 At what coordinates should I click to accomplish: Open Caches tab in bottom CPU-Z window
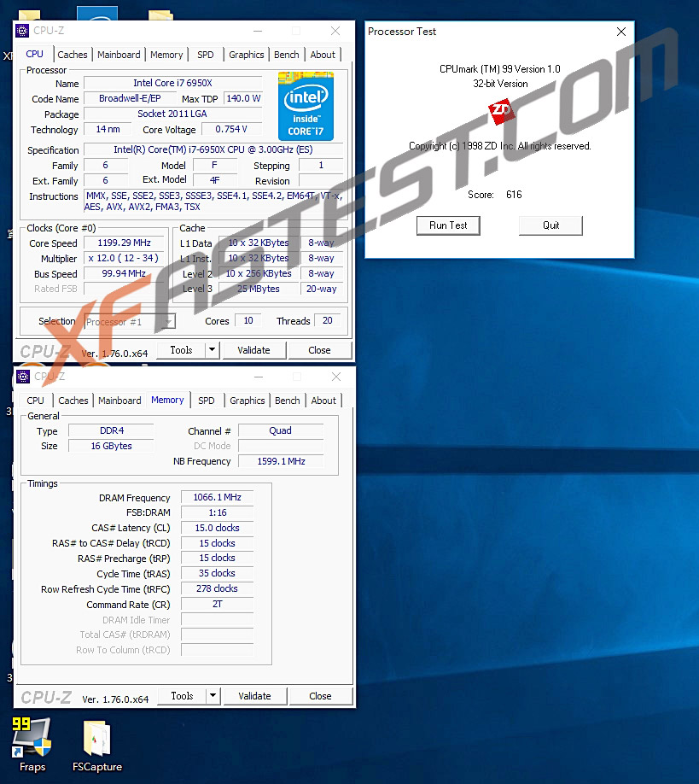click(73, 401)
